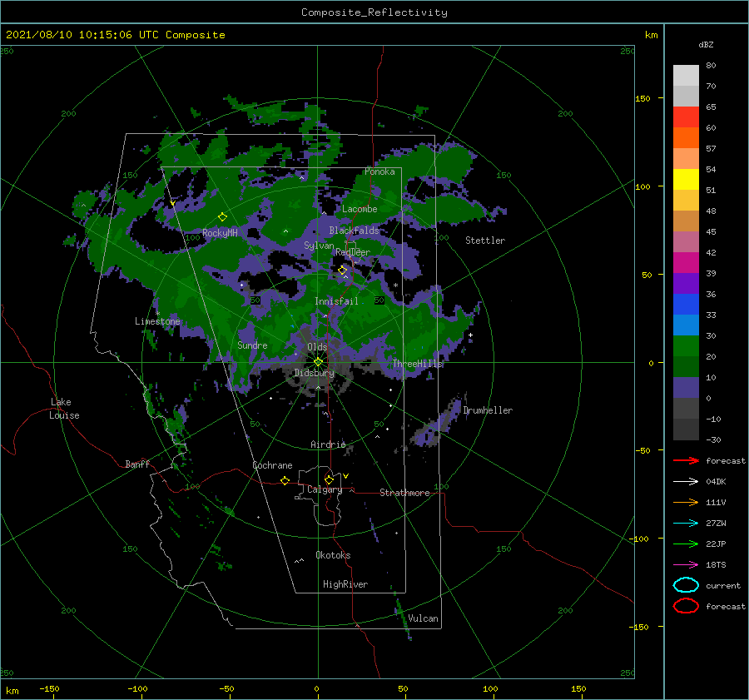Click the Okotoks label
749x700 pixels.
[333, 555]
